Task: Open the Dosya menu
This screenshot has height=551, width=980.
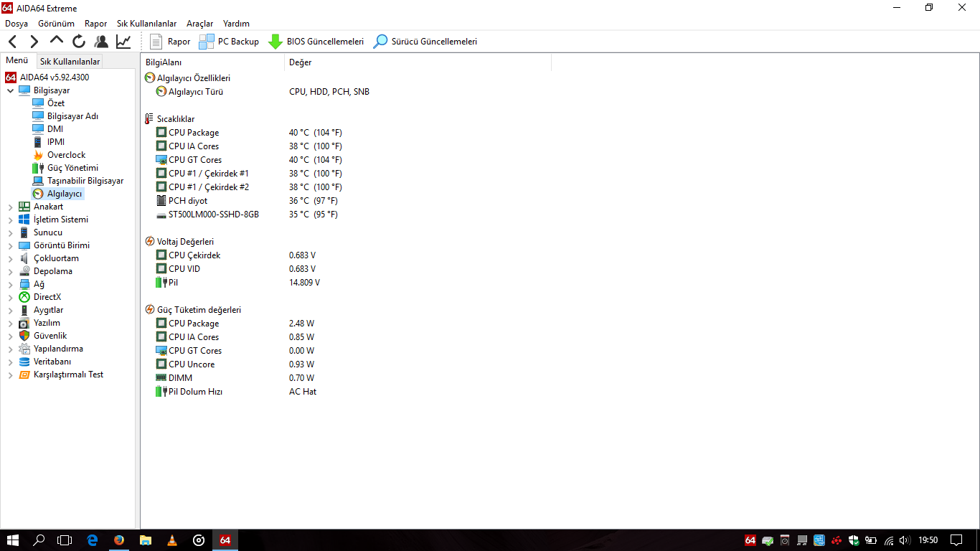Action: coord(17,24)
